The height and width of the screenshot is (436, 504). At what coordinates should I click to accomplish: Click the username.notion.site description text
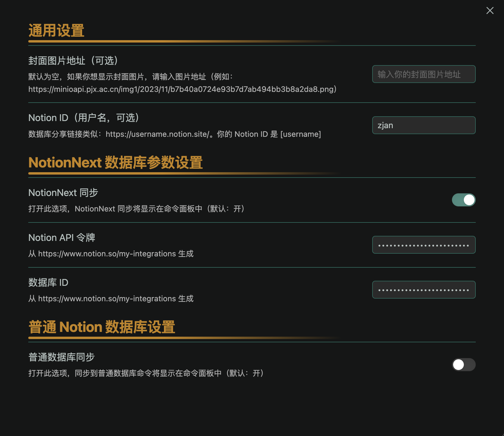coord(174,134)
